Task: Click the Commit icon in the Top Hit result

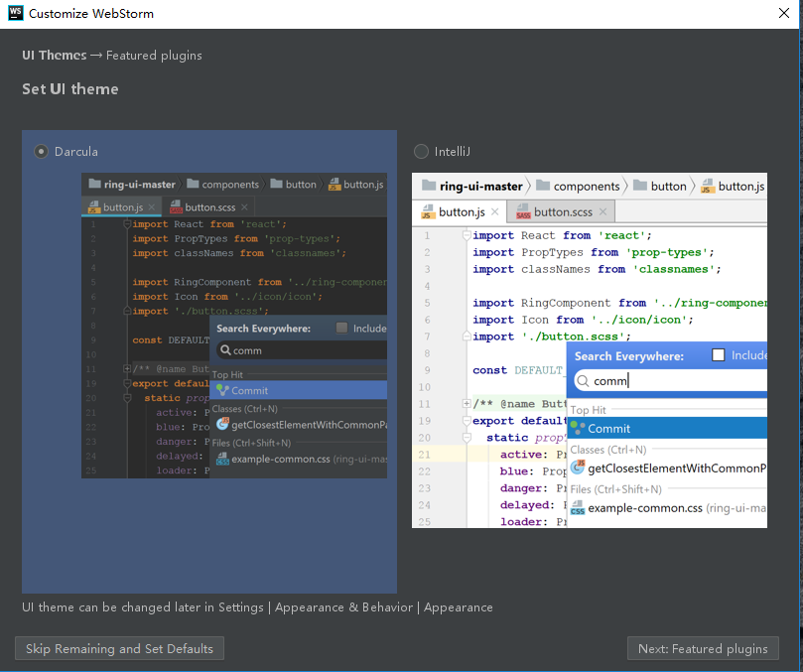Action: [x=577, y=428]
